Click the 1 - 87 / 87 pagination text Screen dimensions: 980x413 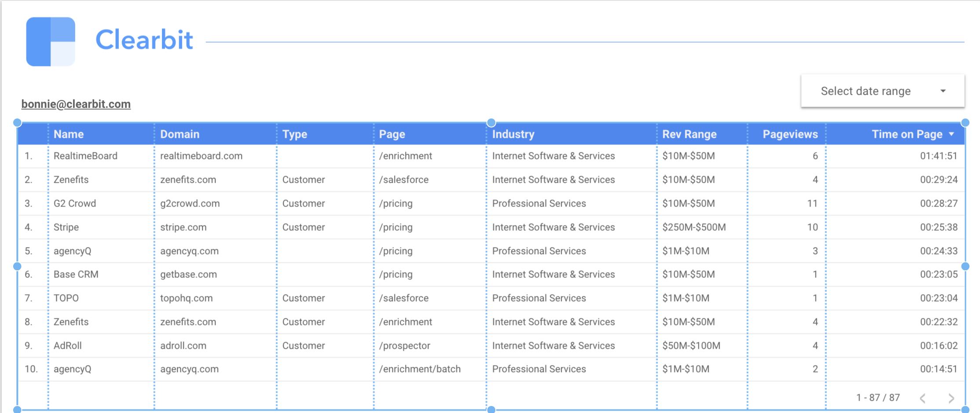click(x=878, y=398)
